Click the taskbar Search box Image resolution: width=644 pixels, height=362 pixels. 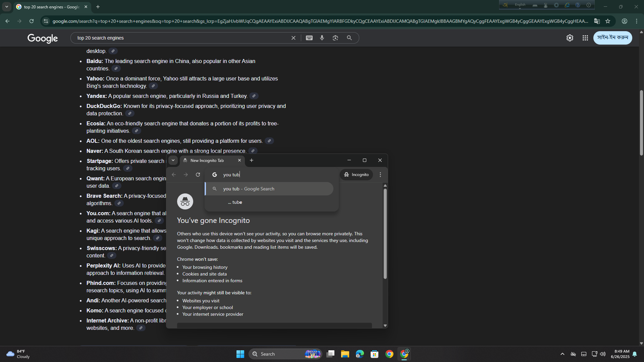[285, 354]
